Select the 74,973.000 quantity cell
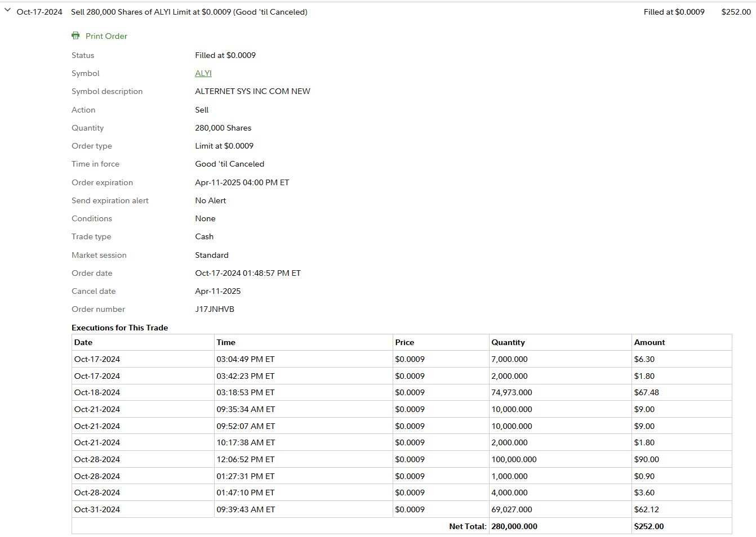756x537 pixels. tap(512, 392)
